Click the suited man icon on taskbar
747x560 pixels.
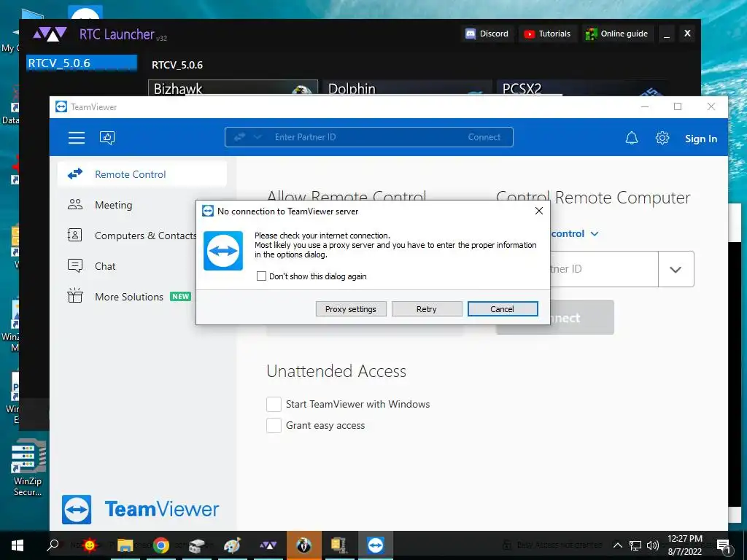click(x=303, y=545)
